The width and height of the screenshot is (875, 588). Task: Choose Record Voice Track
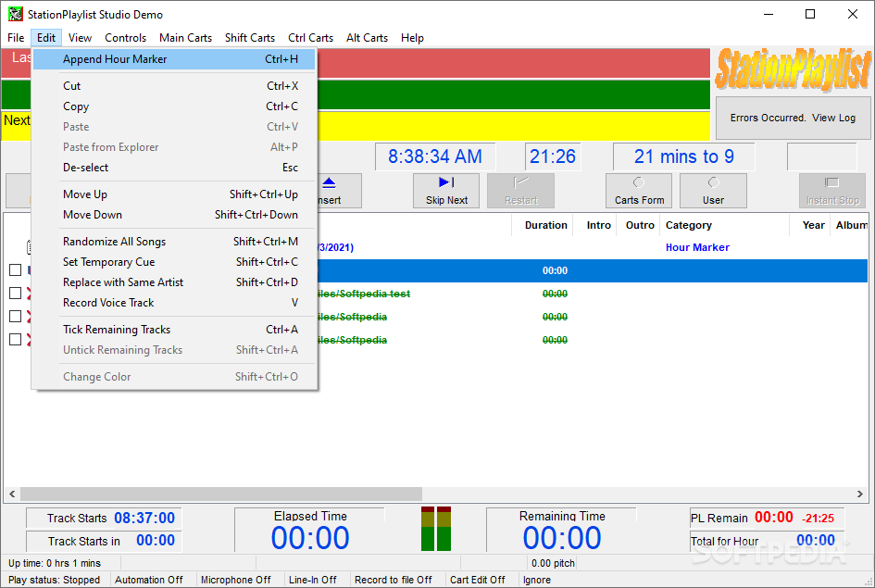(x=174, y=303)
